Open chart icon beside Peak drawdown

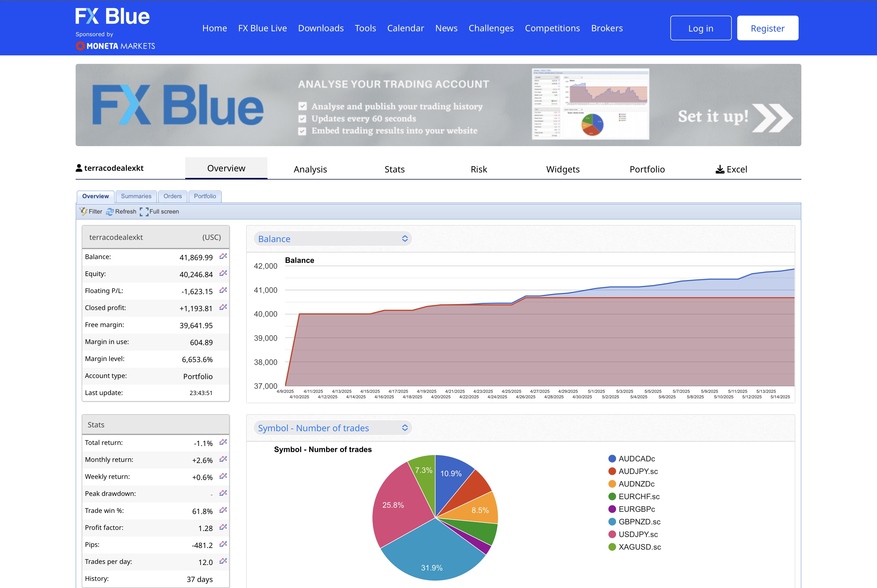pyautogui.click(x=223, y=493)
